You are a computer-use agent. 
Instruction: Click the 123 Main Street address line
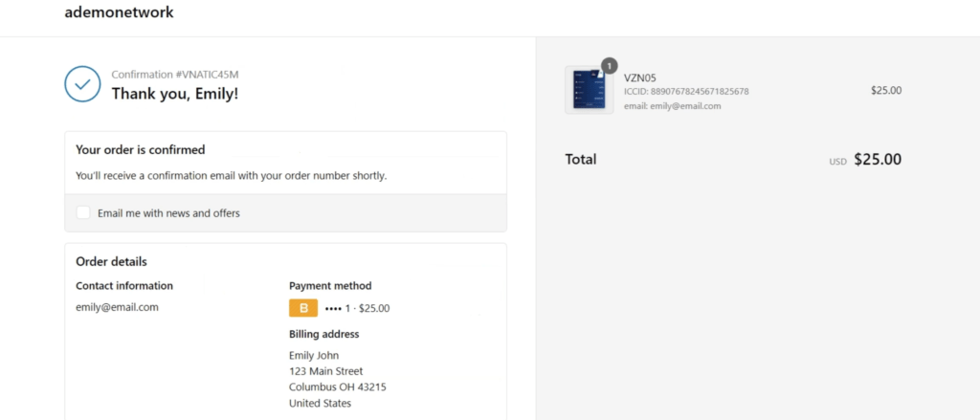[x=325, y=371]
